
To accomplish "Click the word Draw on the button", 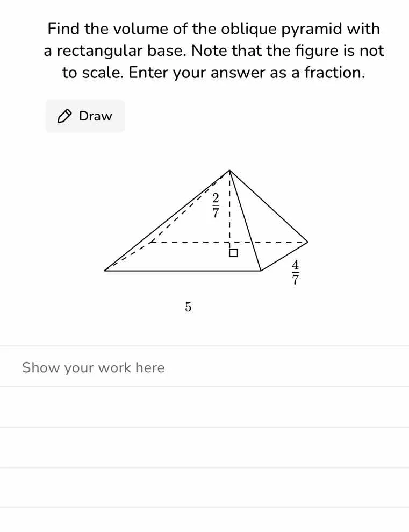I will coord(96,116).
